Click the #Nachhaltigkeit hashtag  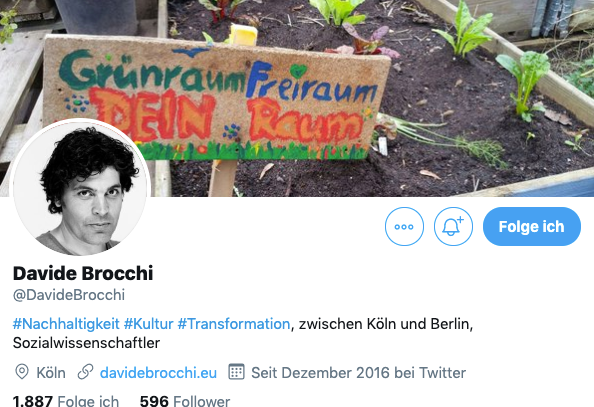click(x=66, y=324)
